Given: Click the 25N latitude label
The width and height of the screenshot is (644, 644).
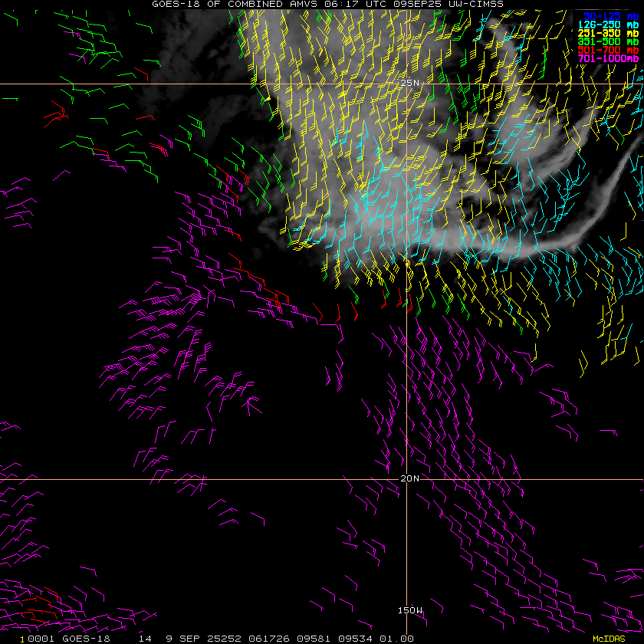Looking at the screenshot, I should tap(411, 83).
